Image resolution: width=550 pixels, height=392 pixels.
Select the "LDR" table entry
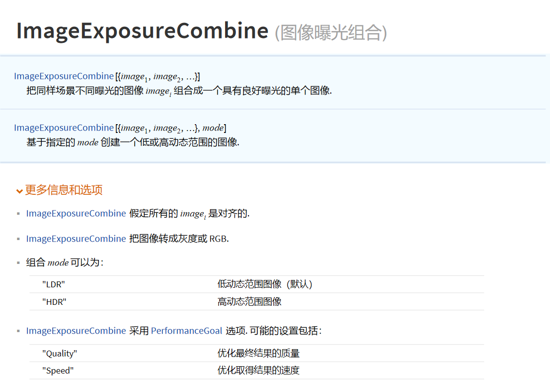(54, 284)
